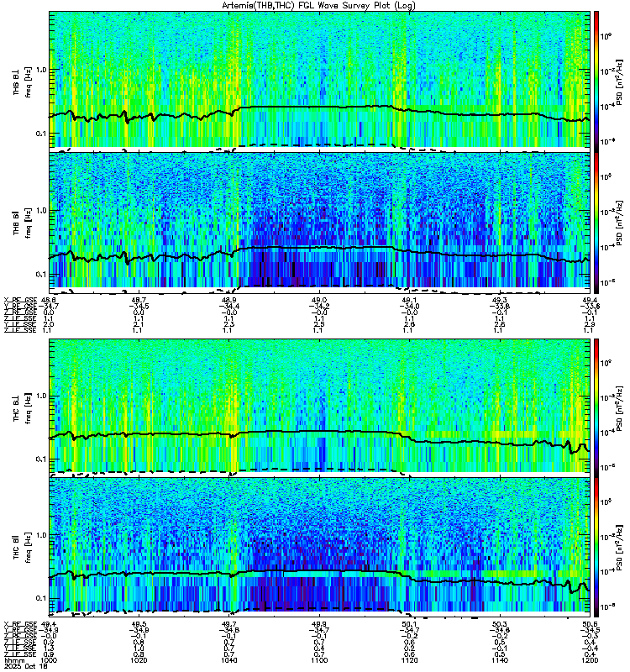Click the 1000 time tick label
Viewport: 630px width, 672px height.
click(48, 660)
